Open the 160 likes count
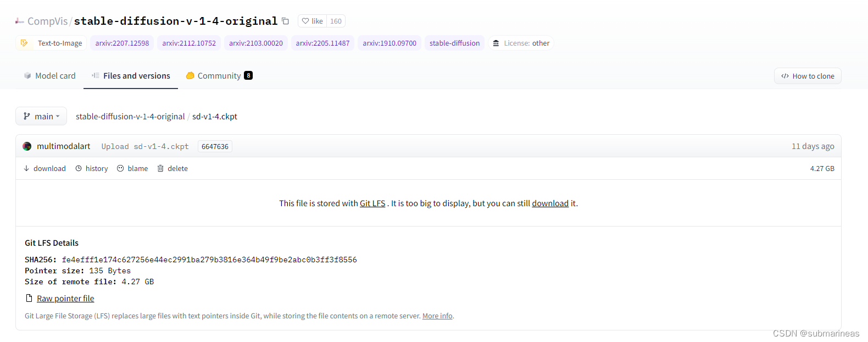This screenshot has height=342, width=868. pyautogui.click(x=336, y=21)
